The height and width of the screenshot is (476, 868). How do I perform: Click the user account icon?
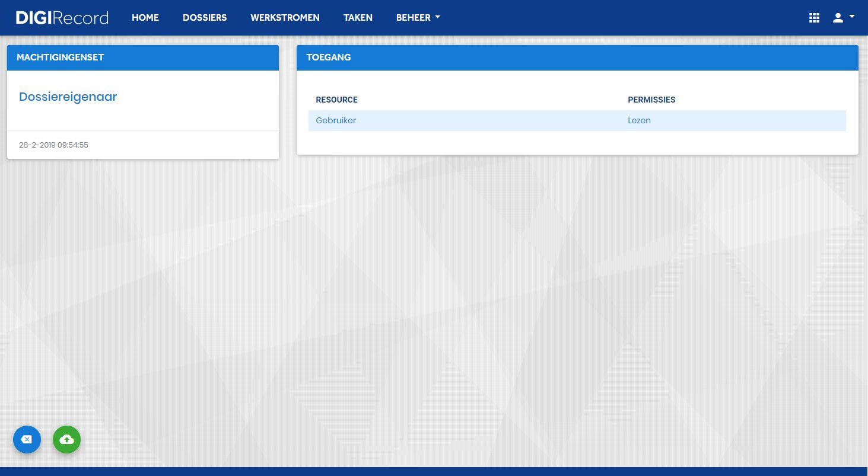(x=838, y=18)
